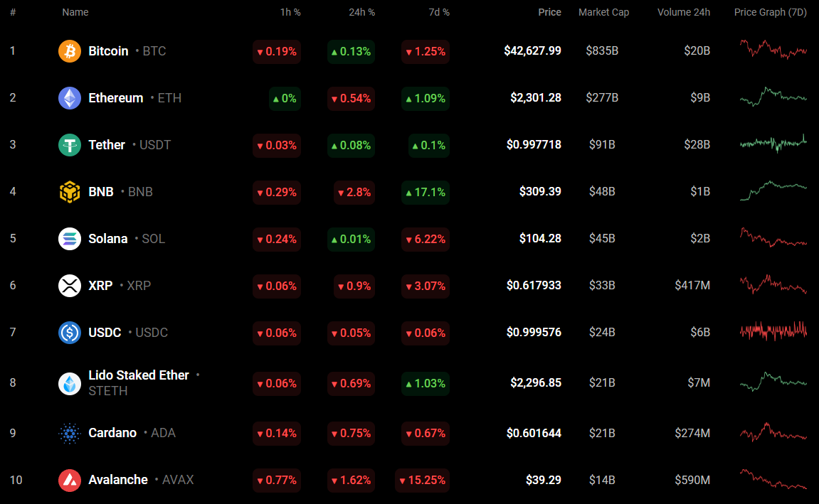Open the Lido Staked Ether coin page
The image size is (819, 504).
point(139,375)
